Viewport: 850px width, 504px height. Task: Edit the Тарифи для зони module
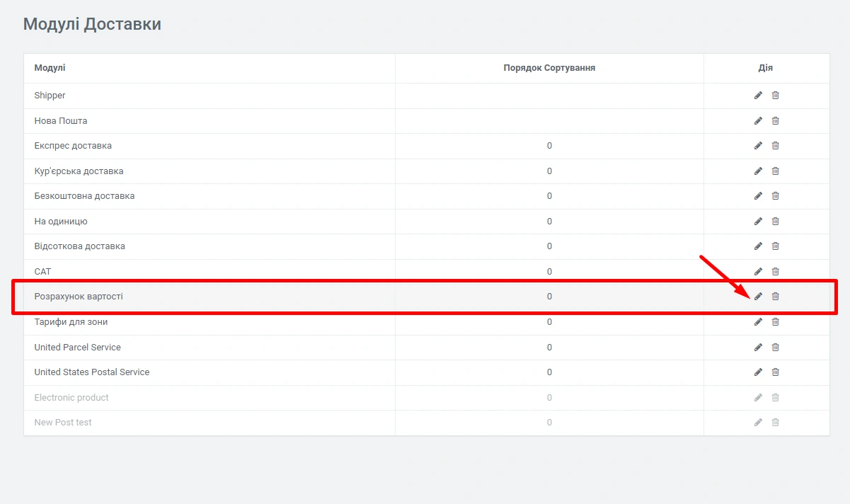tap(758, 322)
